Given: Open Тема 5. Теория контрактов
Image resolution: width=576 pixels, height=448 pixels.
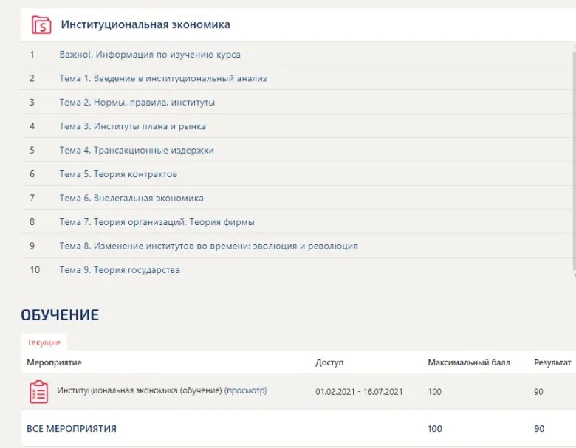Looking at the screenshot, I should (x=118, y=174).
